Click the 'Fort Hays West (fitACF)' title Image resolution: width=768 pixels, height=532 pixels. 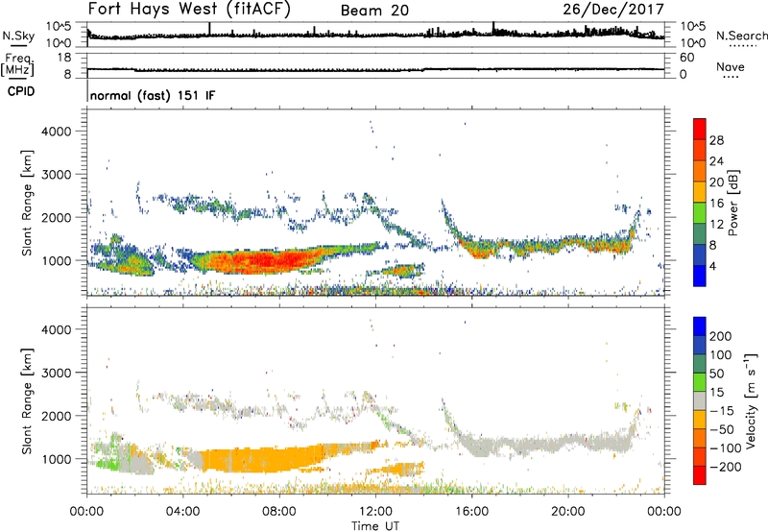click(x=189, y=10)
